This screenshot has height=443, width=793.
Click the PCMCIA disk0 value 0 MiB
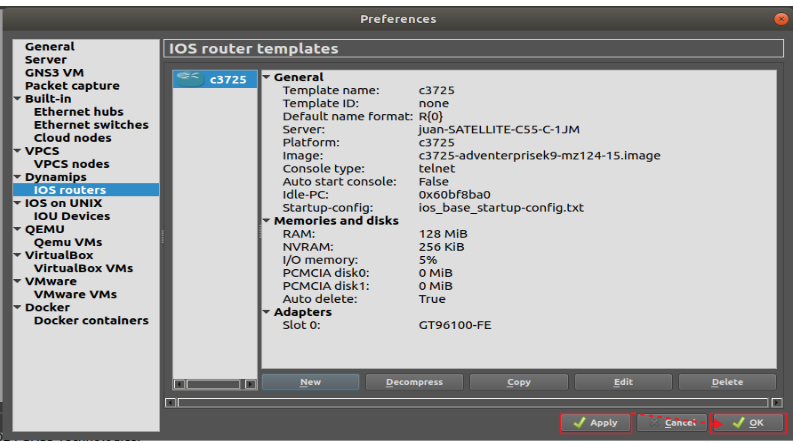[435, 274]
